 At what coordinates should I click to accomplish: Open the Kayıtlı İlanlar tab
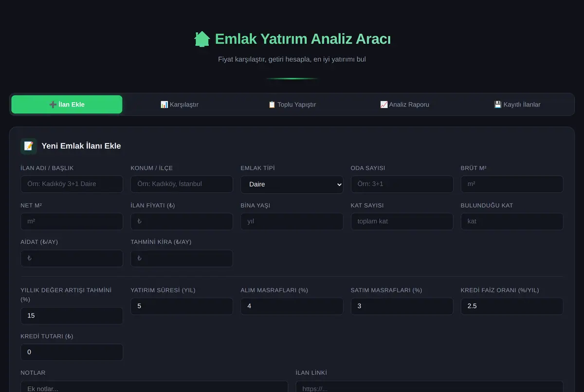tap(517, 105)
